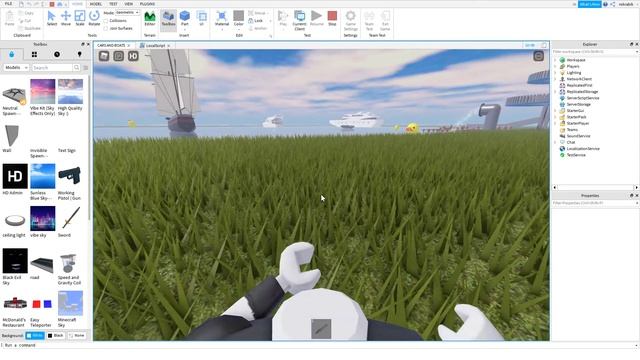Open the Models category dropdown in Toolbox
Viewport: 640px width, 360px height.
pyautogui.click(x=16, y=67)
